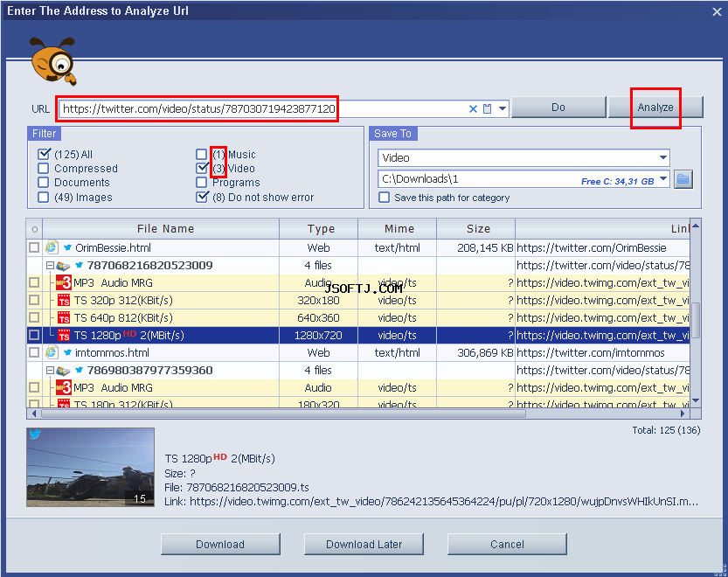Enable the Documents filter
Image resolution: width=728 pixels, height=577 pixels.
tap(43, 183)
